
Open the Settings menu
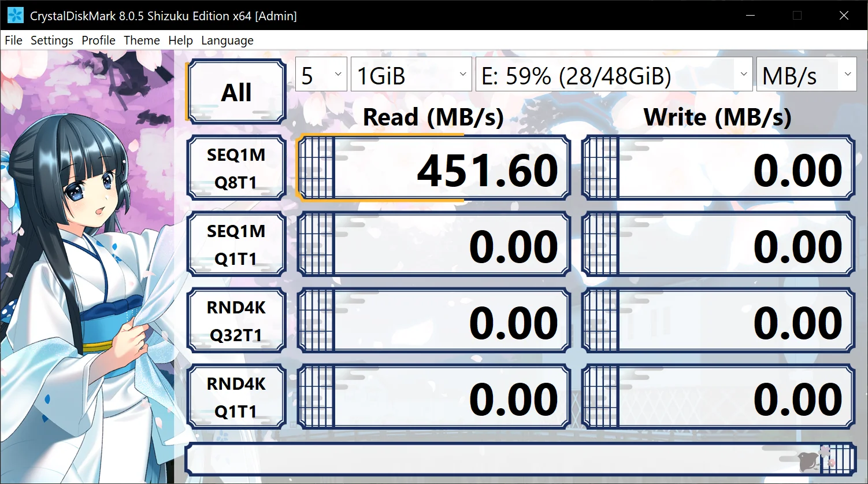tap(52, 40)
